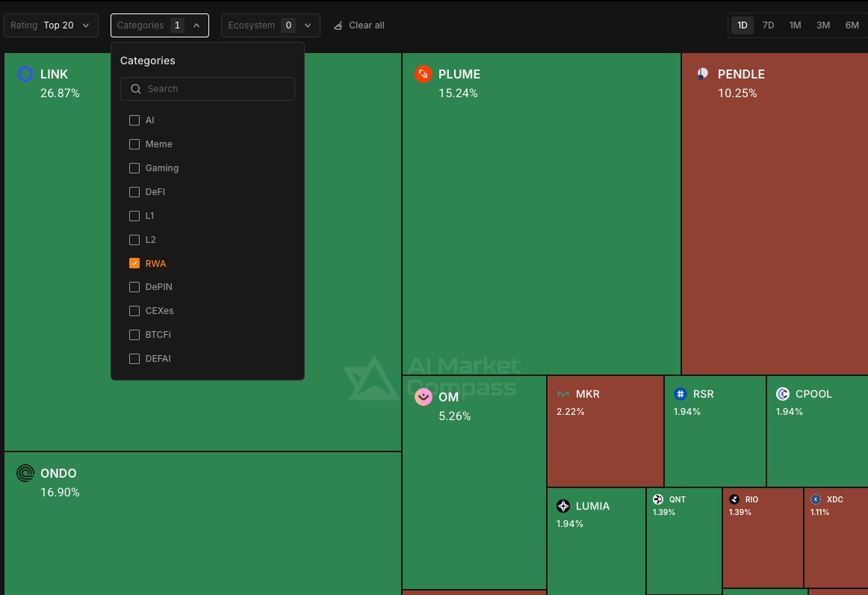
Task: Check the DEFAI category checkbox
Action: [x=134, y=359]
